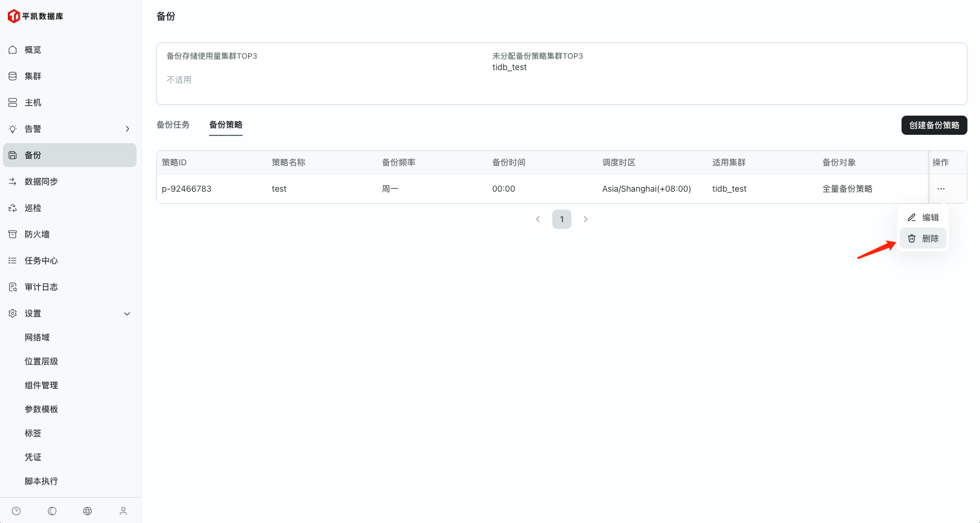Collapse the 设置 section chevron
The width and height of the screenshot is (980, 523).
(127, 313)
